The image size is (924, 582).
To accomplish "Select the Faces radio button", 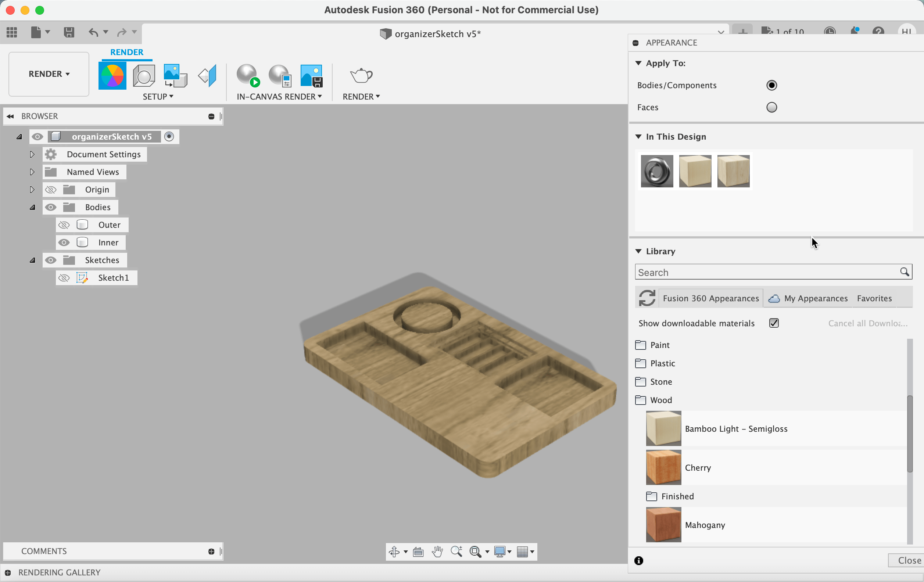I will tap(771, 107).
